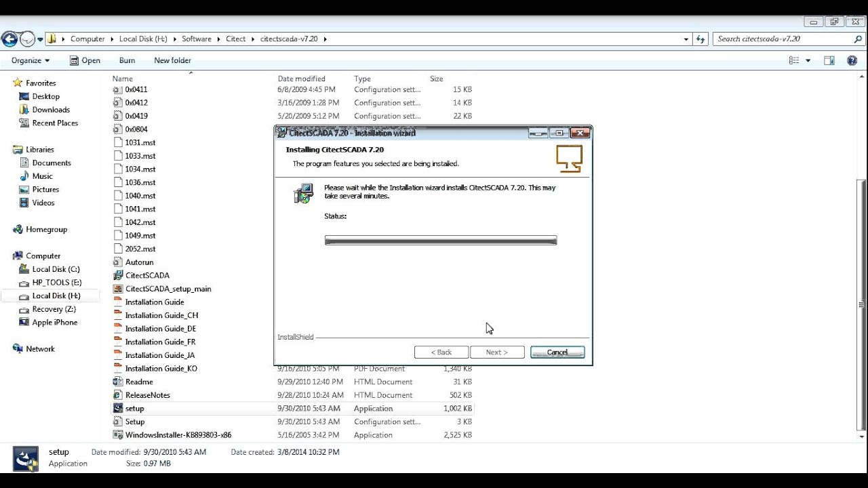Viewport: 868px width, 488px height.
Task: Select the Autorun file icon
Action: [118, 262]
